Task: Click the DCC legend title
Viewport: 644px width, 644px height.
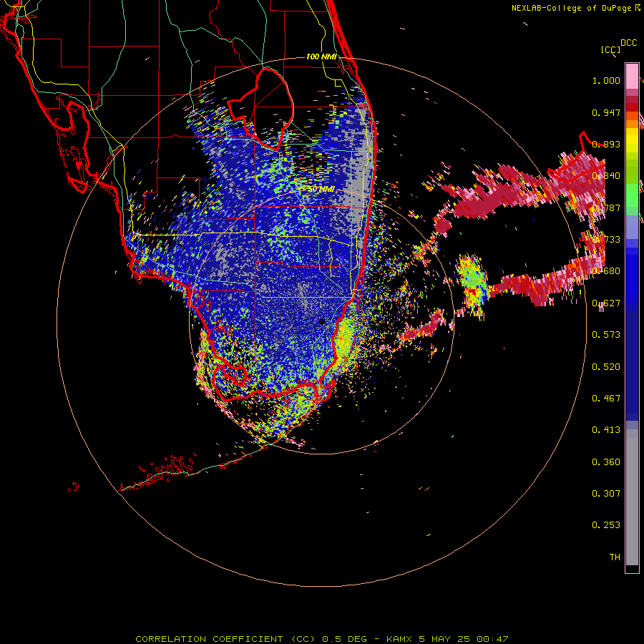Action: click(629, 43)
